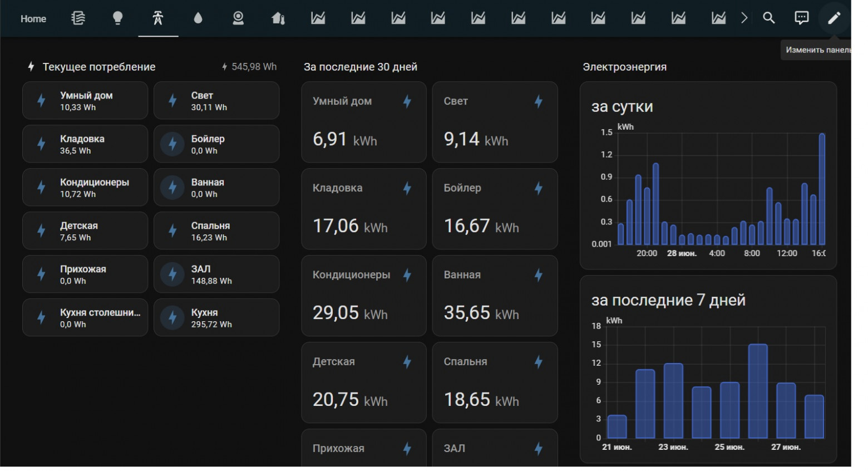Open the camera tab icon

238,18
